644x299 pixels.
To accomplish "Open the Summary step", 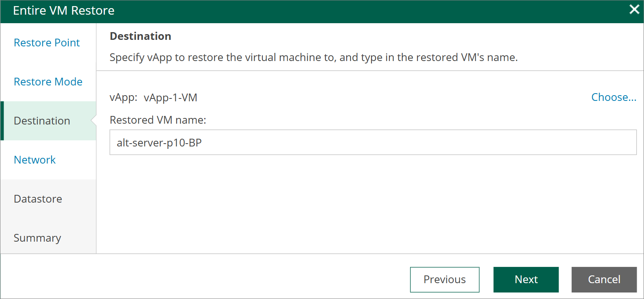I will tap(48, 238).
